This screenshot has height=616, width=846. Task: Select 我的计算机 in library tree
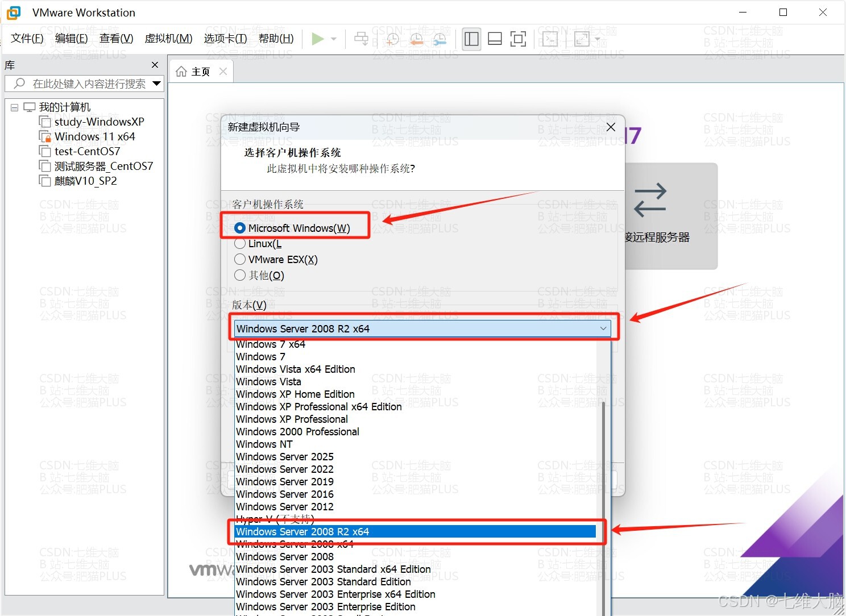(x=65, y=107)
